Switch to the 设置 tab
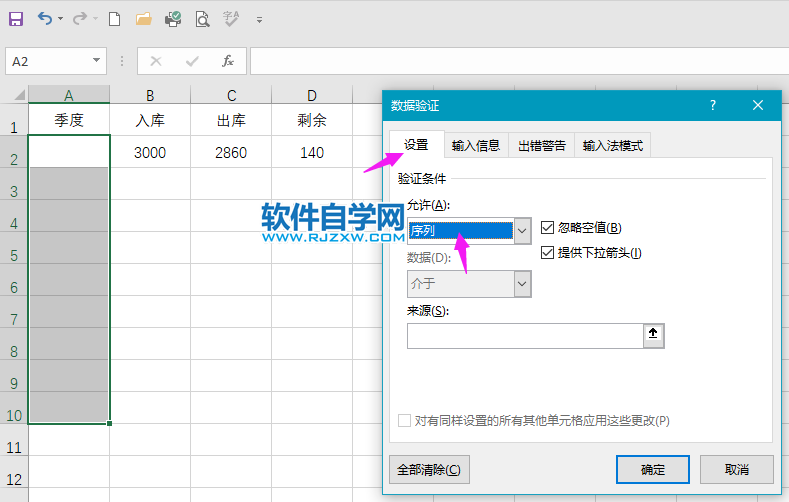The height and width of the screenshot is (502, 789). 416,145
